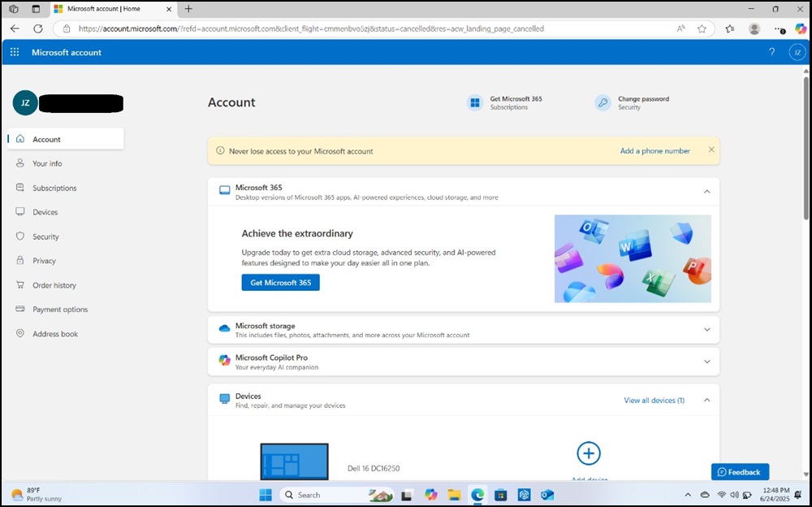Open View all devices link
Image resolution: width=812 pixels, height=507 pixels.
(x=653, y=400)
